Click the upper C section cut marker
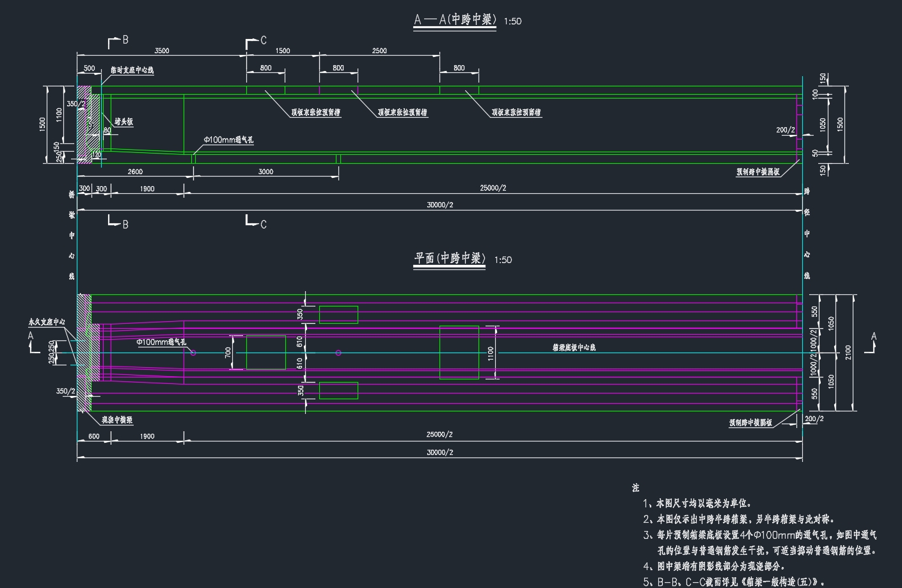 pyautogui.click(x=256, y=42)
